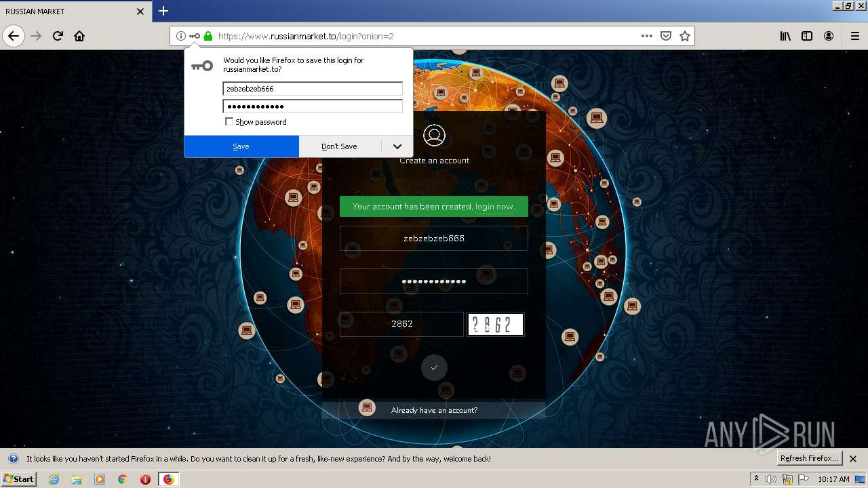Enable the Show password checkbox
Image resolution: width=868 pixels, height=488 pixels.
pos(229,122)
